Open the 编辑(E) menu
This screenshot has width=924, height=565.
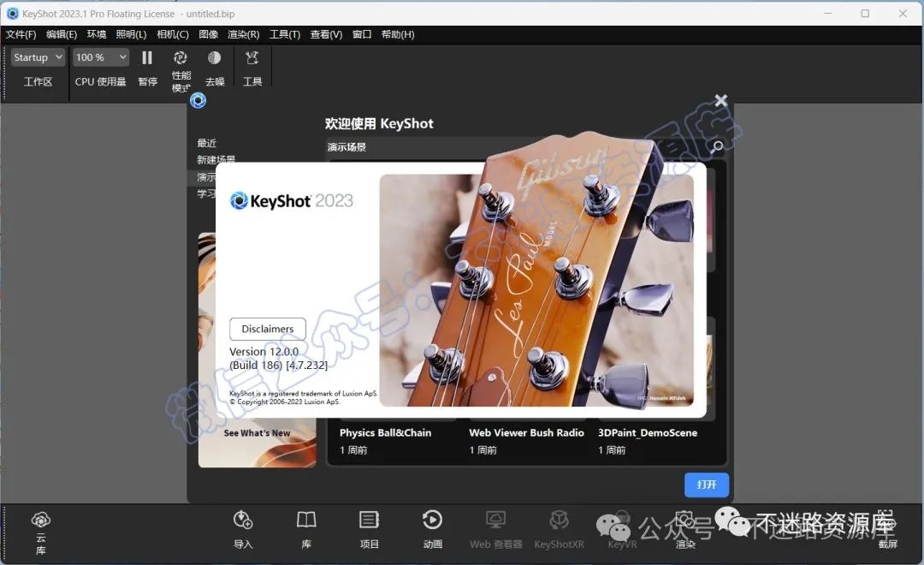62,34
